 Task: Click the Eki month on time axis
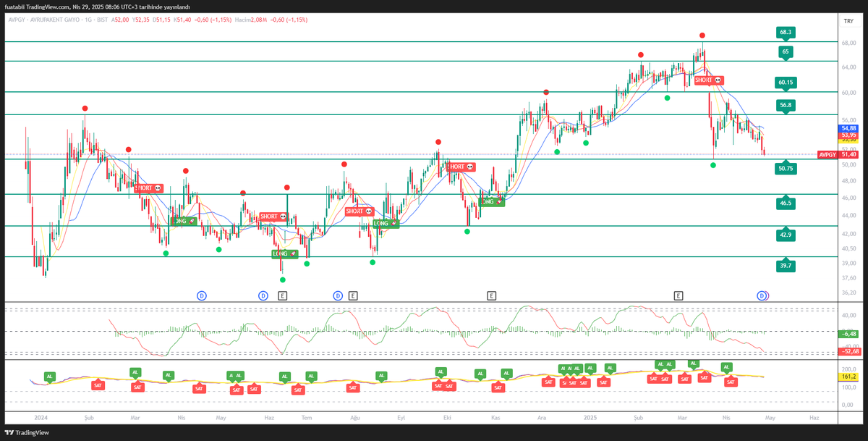[448, 418]
